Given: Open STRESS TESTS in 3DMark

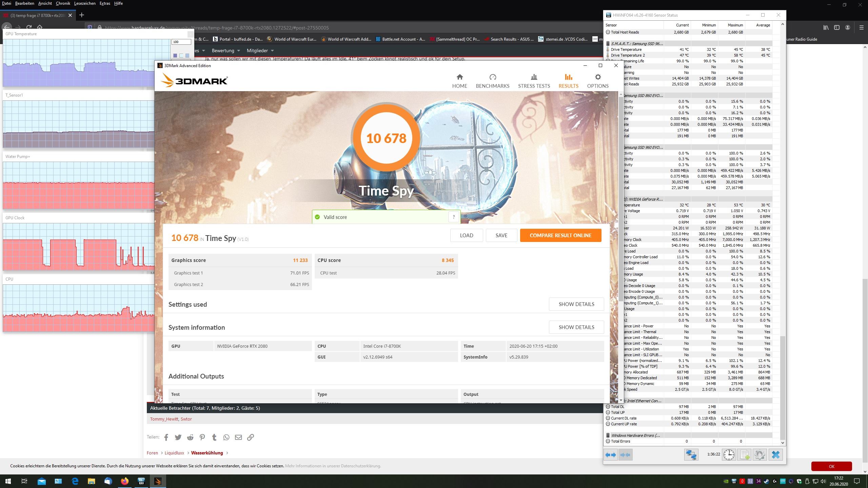Looking at the screenshot, I should [x=534, y=81].
